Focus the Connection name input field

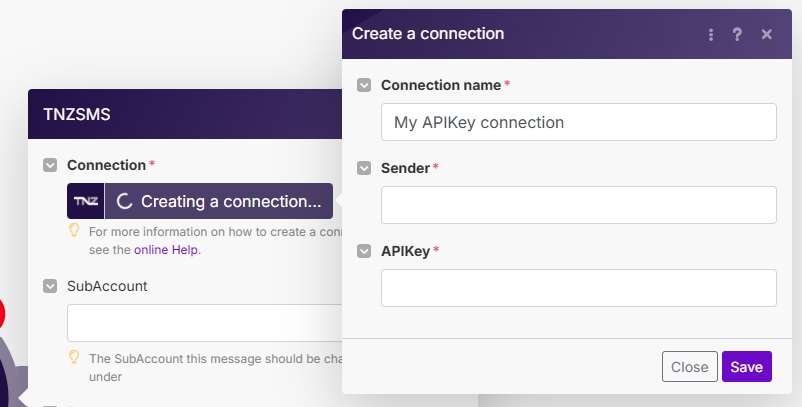tap(578, 122)
